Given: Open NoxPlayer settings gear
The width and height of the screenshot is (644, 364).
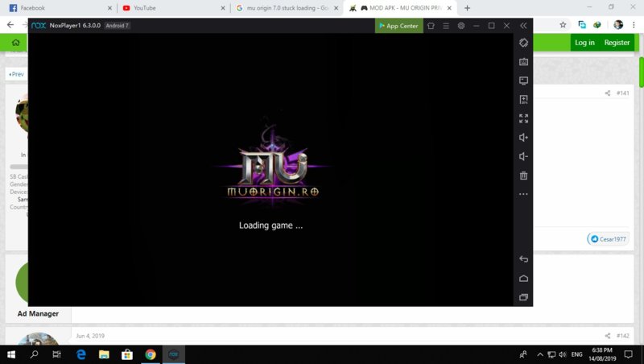Looking at the screenshot, I should click(461, 26).
